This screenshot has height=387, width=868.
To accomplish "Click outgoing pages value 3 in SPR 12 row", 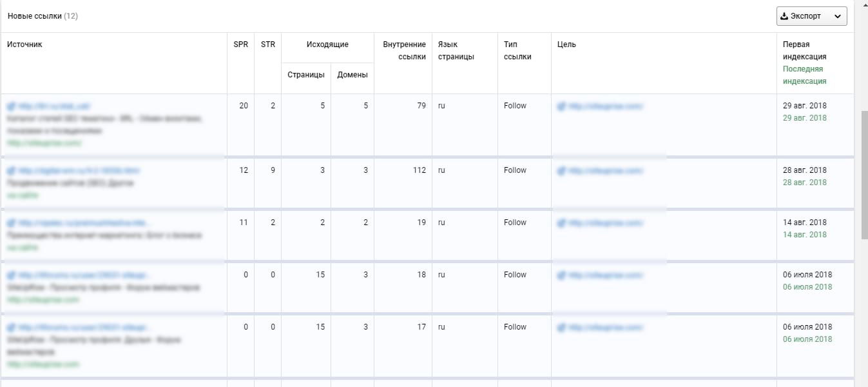I will pyautogui.click(x=322, y=170).
